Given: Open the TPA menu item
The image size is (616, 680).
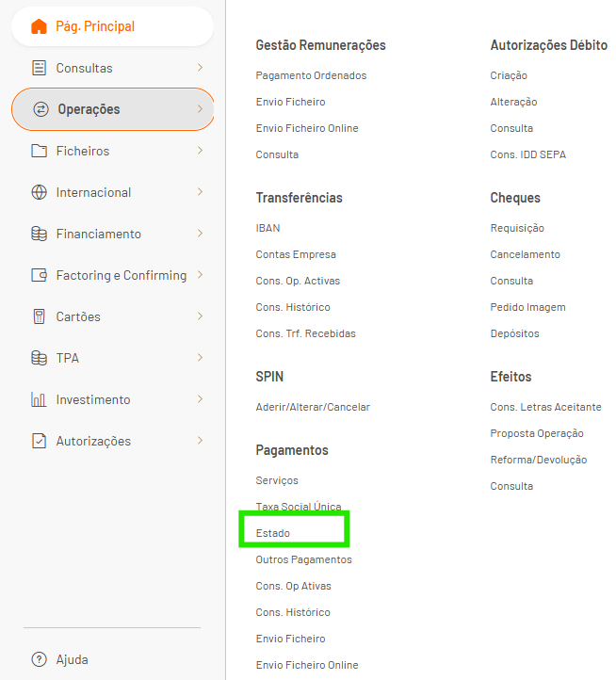Looking at the screenshot, I should click(66, 358).
